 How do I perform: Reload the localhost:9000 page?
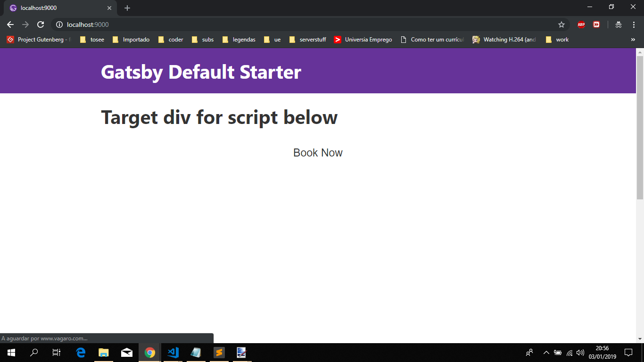click(41, 25)
